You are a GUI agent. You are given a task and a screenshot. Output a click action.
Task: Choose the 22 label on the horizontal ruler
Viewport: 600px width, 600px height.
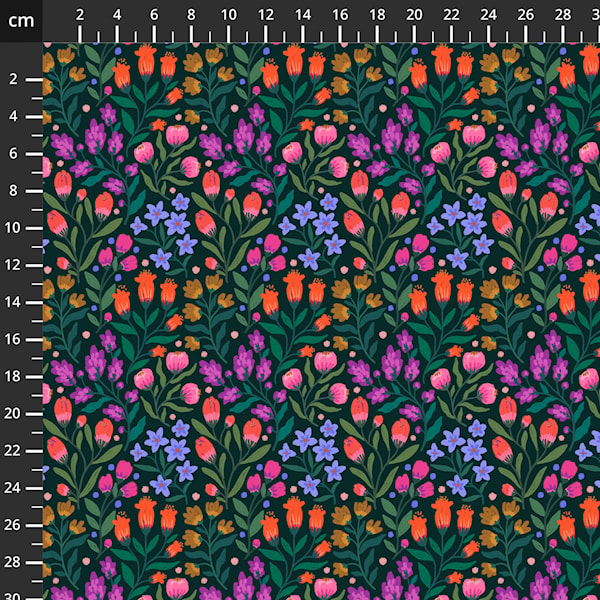point(451,15)
